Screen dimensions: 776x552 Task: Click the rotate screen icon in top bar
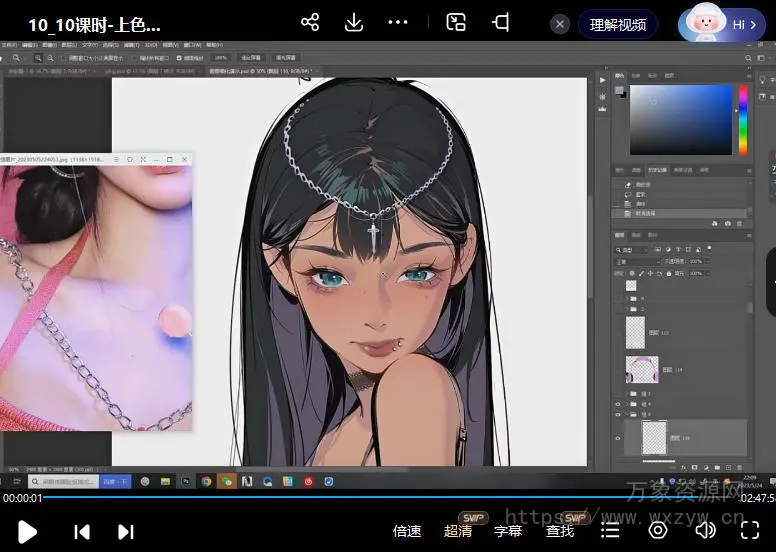click(x=501, y=23)
